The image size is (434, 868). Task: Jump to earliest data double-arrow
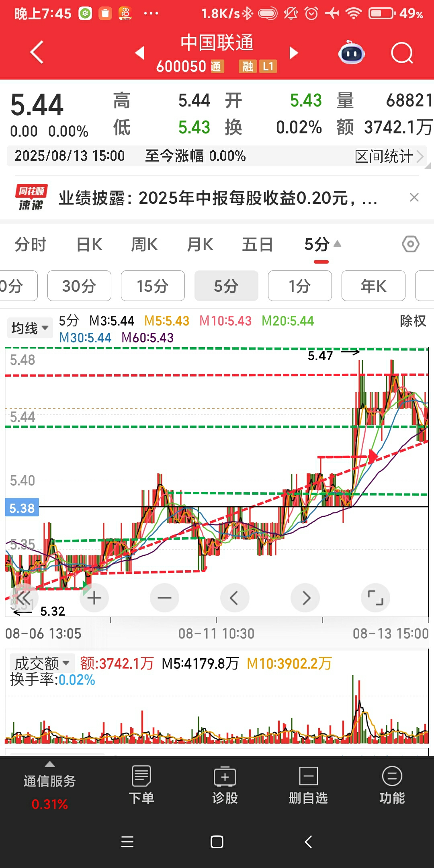23,598
